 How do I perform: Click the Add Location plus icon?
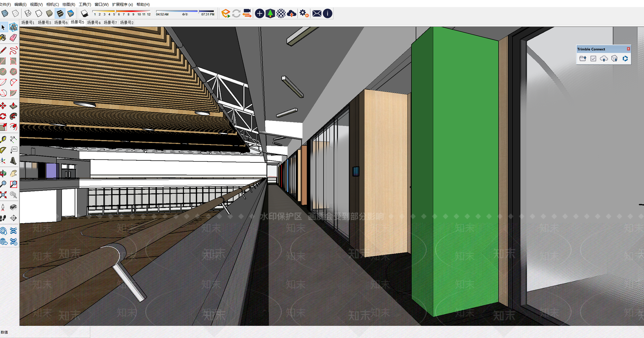point(260,14)
